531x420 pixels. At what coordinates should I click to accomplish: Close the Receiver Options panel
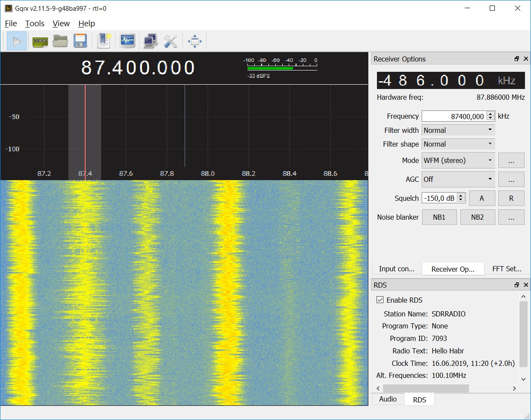coord(525,59)
